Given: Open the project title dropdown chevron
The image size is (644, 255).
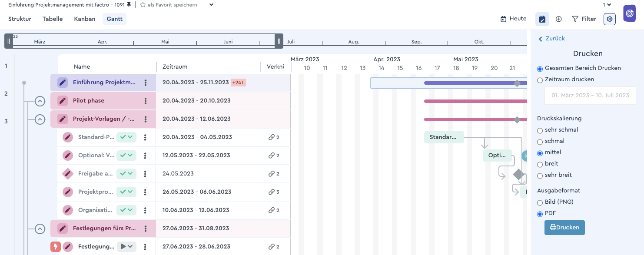Looking at the screenshot, I should pyautogui.click(x=211, y=5).
